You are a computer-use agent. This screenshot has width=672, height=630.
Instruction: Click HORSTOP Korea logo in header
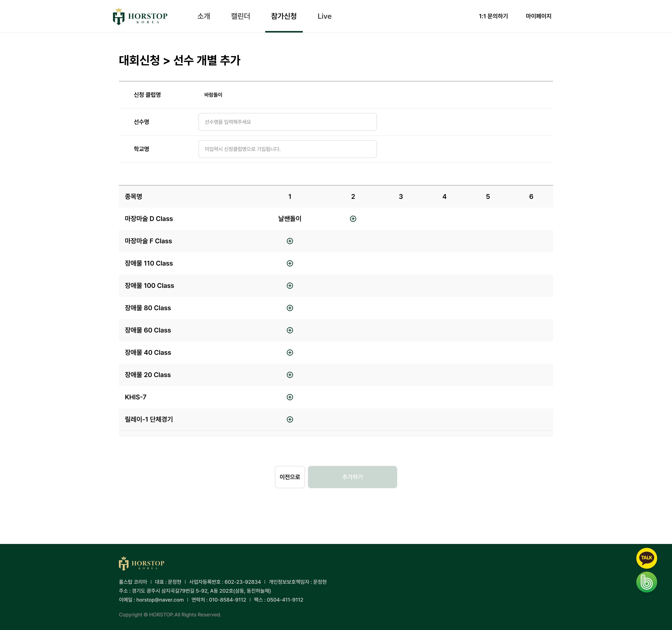tap(140, 17)
